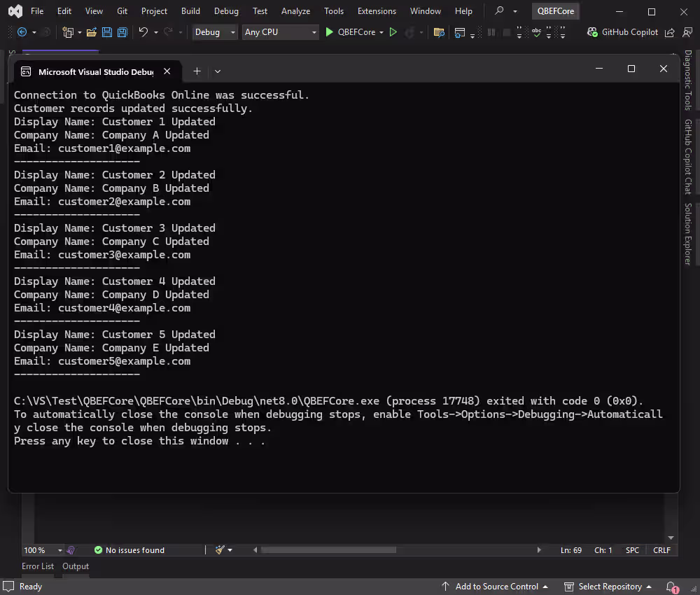Open the Debug configuration dropdown
This screenshot has height=595, width=700.
214,32
